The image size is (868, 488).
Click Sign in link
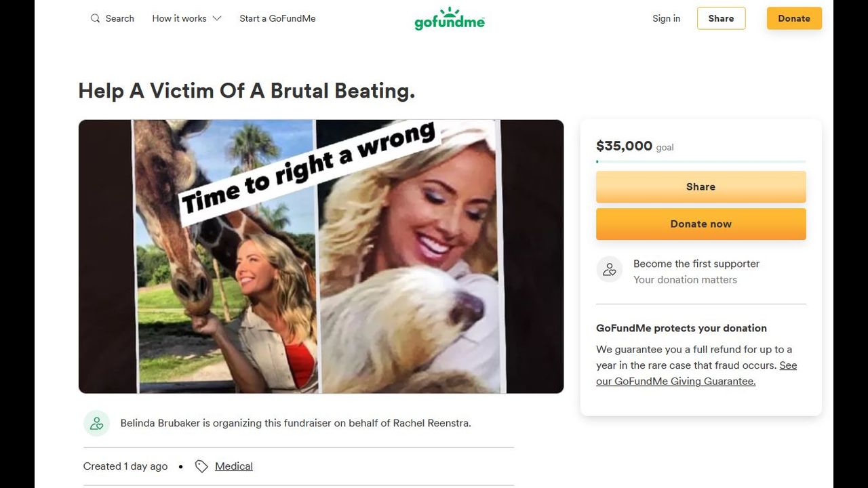point(666,18)
